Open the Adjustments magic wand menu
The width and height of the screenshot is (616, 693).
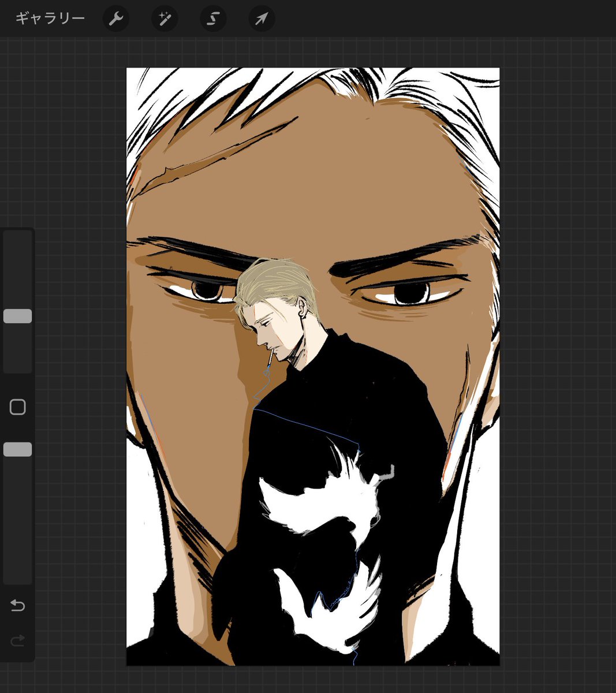(165, 19)
